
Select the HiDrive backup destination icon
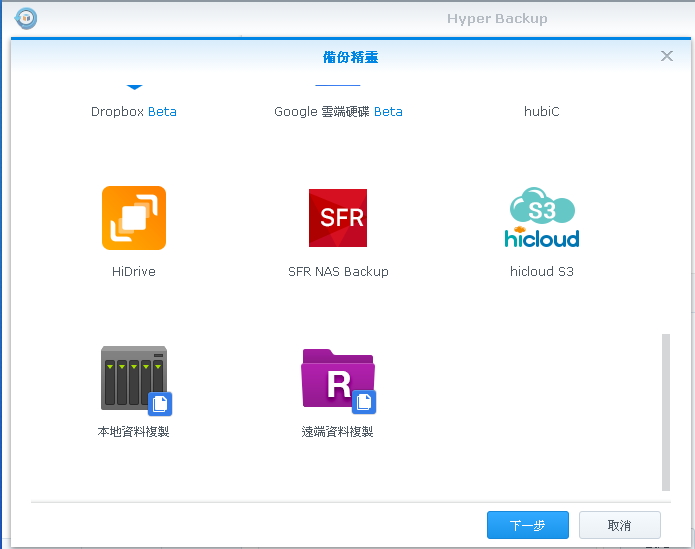point(134,218)
